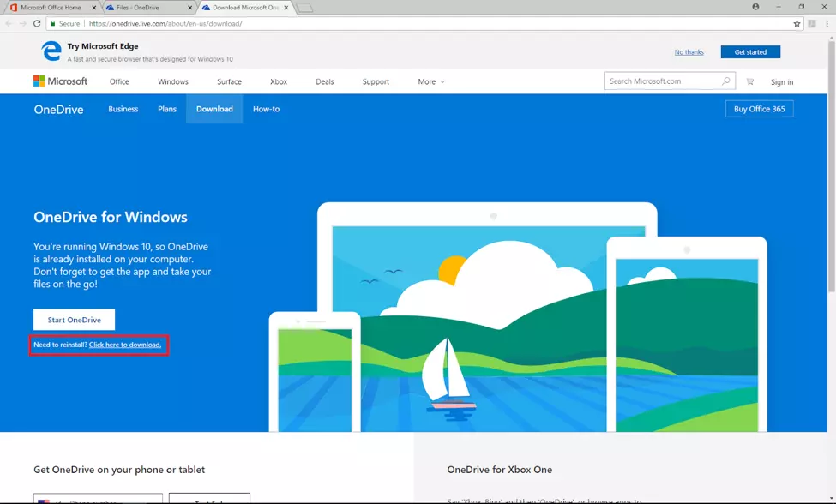Click Sign in

click(x=782, y=81)
